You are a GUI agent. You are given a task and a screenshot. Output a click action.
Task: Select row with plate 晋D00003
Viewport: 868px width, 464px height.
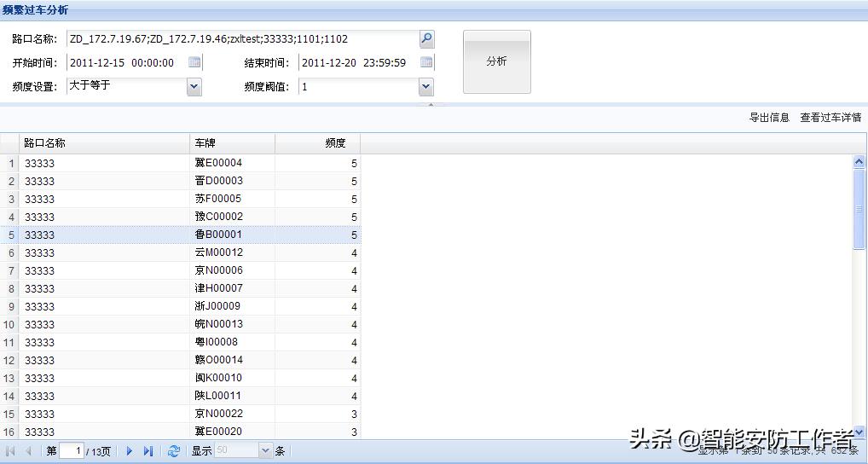[181, 181]
